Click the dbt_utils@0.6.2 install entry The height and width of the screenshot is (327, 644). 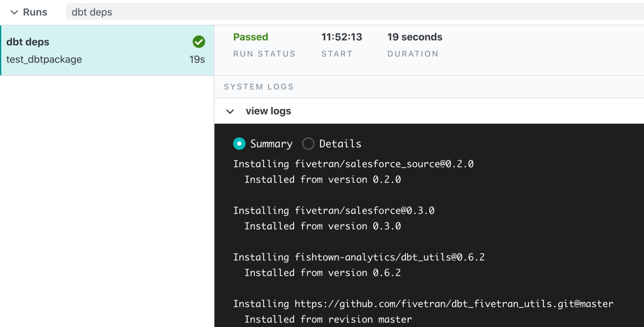pos(359,257)
